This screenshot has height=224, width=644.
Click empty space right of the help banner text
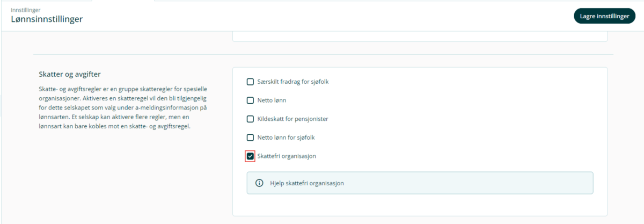[467, 183]
